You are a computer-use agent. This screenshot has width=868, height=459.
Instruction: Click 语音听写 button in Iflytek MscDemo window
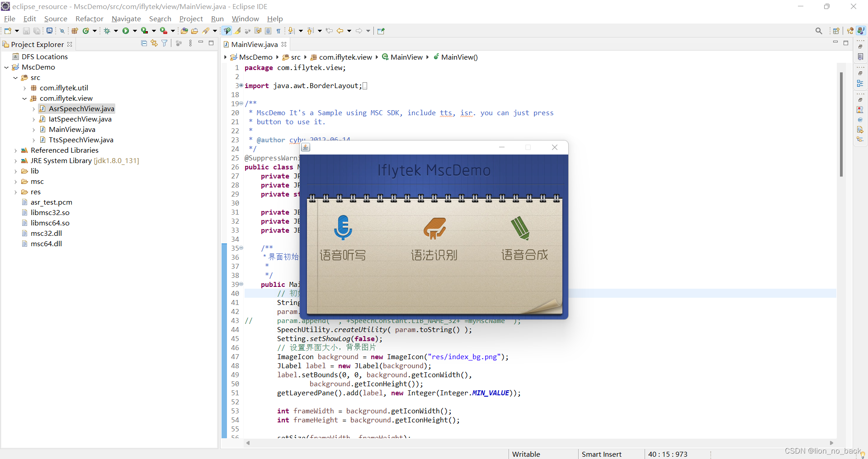[x=343, y=238]
